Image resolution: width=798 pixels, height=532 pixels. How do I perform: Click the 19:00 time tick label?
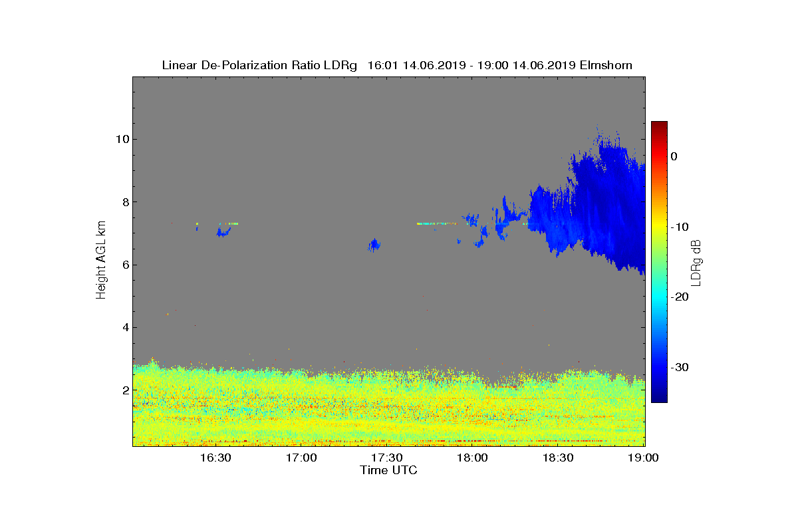tap(643, 458)
